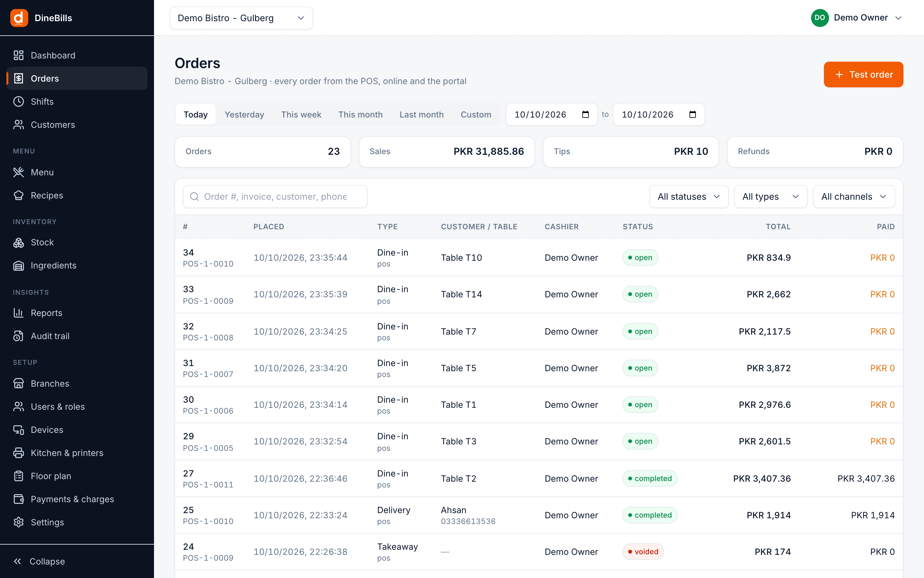
Task: Open Recipes via the chef hat icon
Action: click(x=19, y=195)
